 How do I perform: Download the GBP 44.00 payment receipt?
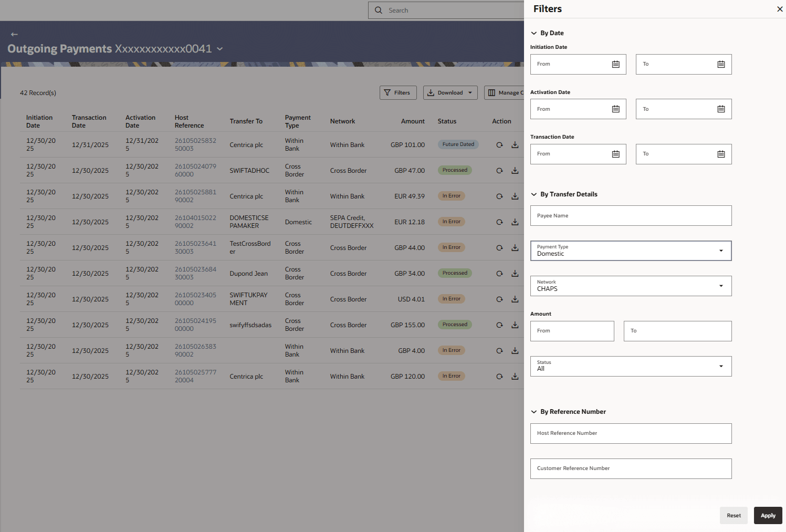click(515, 248)
